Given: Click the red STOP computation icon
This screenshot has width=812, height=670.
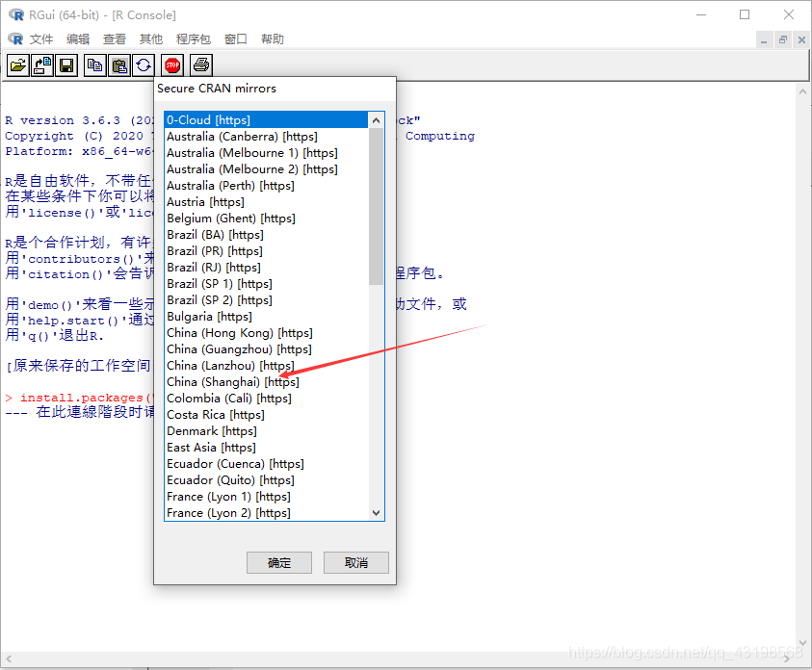Looking at the screenshot, I should [172, 65].
